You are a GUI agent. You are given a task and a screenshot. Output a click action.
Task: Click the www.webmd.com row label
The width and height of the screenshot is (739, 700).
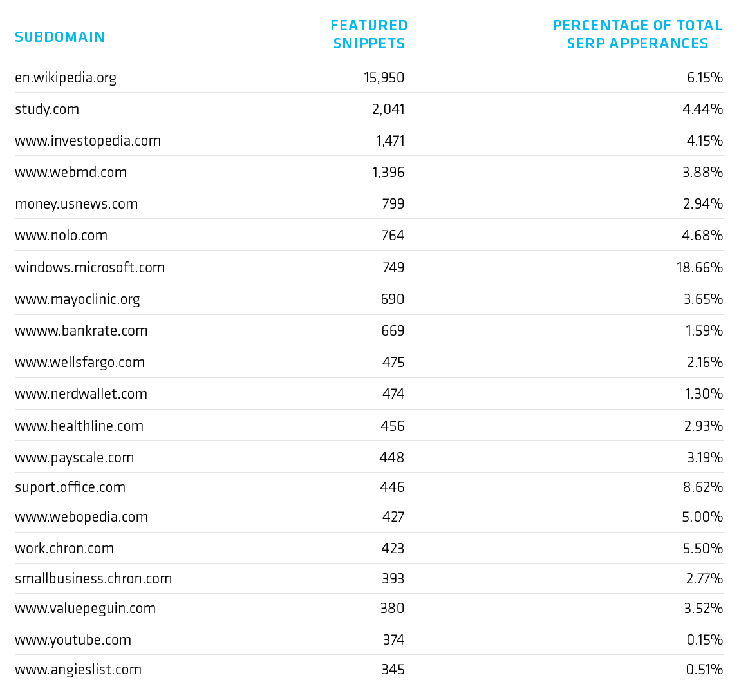pyautogui.click(x=71, y=173)
